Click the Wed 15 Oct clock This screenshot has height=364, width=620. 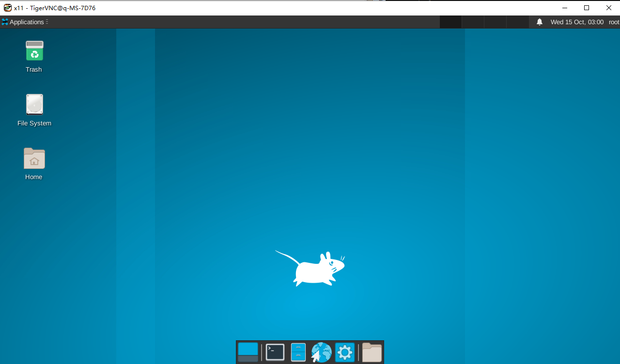point(577,22)
